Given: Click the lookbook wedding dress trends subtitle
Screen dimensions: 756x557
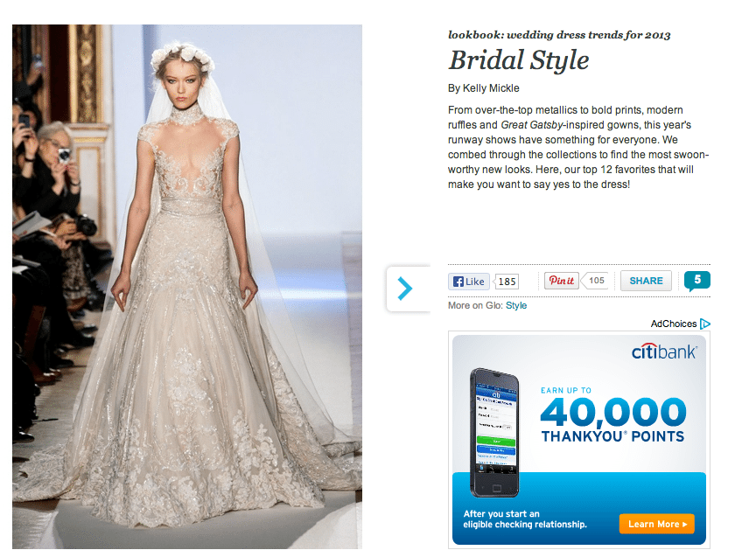Looking at the screenshot, I should point(559,35).
